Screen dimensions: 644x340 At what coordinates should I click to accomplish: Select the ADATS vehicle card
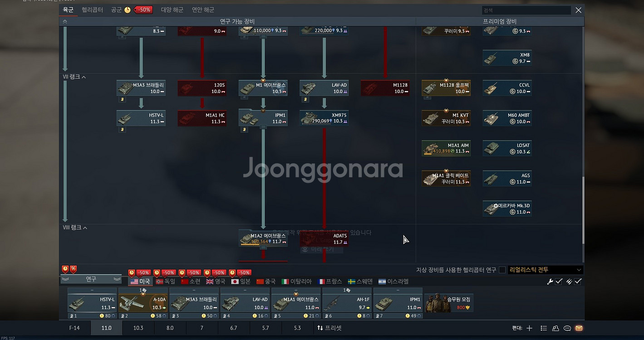coord(324,238)
